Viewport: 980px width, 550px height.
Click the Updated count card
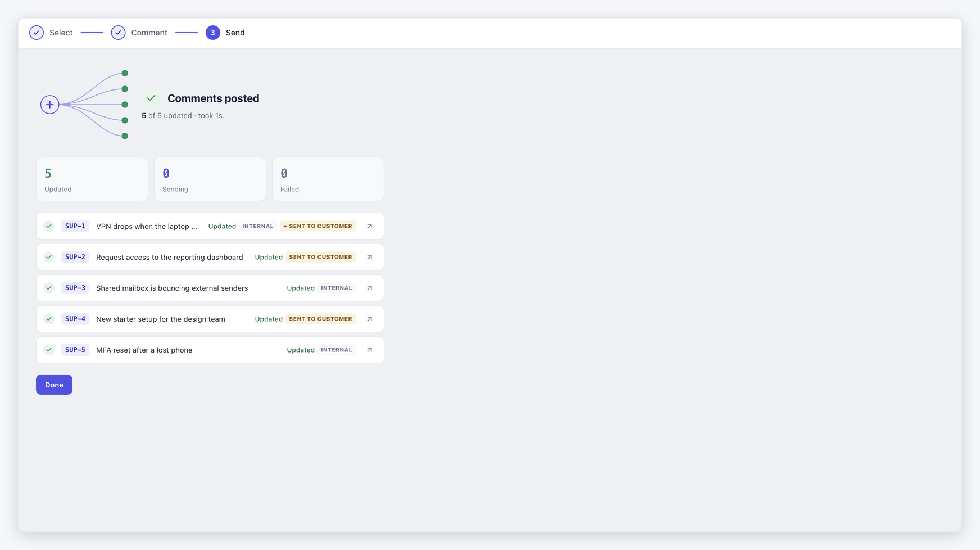92,179
